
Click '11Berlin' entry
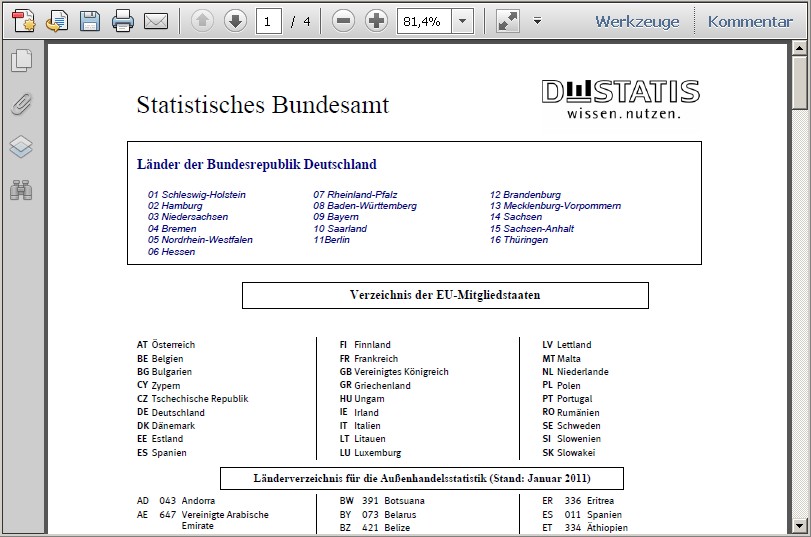point(332,240)
